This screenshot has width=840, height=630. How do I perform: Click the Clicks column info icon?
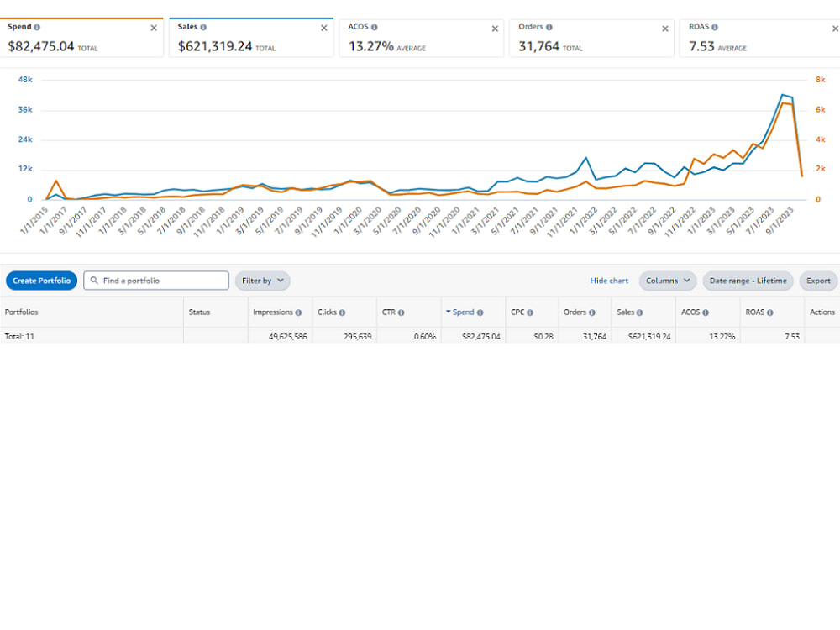[x=342, y=312]
